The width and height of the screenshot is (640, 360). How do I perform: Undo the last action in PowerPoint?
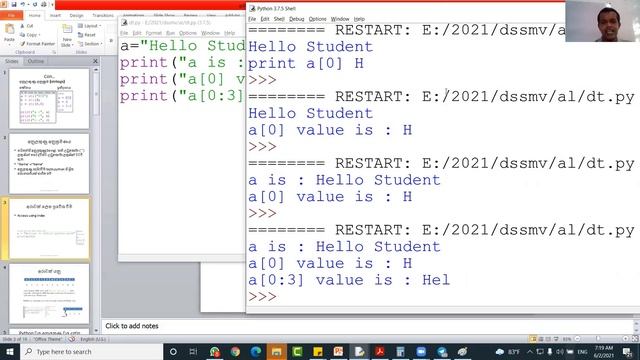(23, 4)
